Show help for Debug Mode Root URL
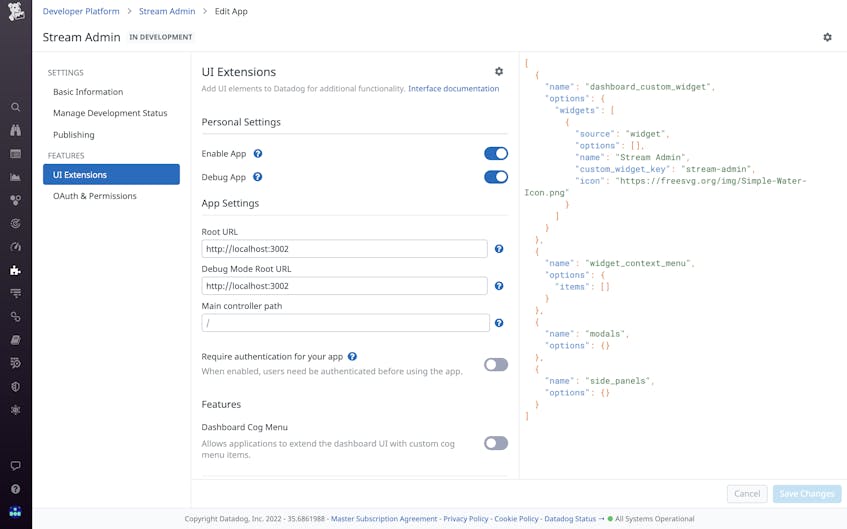 tap(499, 286)
